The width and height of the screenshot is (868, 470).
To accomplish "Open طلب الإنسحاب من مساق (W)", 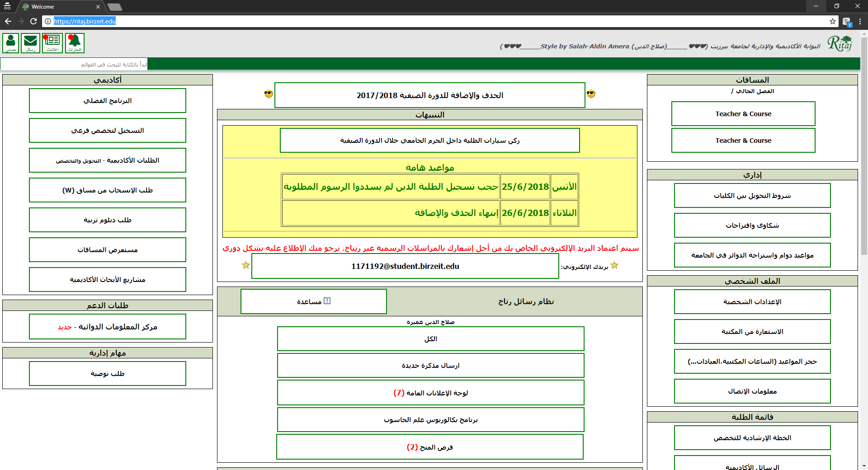I will click(108, 190).
